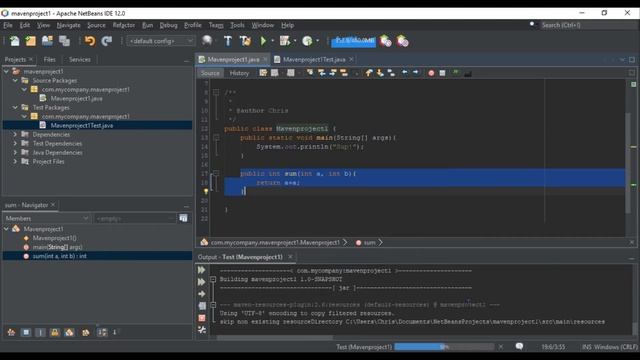Toggle the Navigator filter icon beside the empty field

click(183, 218)
